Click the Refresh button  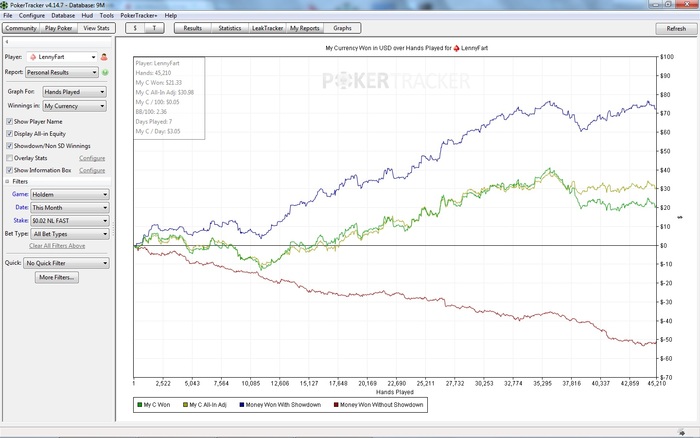676,29
